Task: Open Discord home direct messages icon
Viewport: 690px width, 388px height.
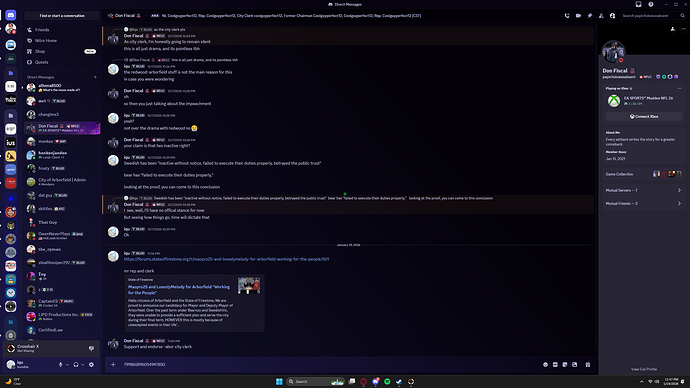Action: 11,15
